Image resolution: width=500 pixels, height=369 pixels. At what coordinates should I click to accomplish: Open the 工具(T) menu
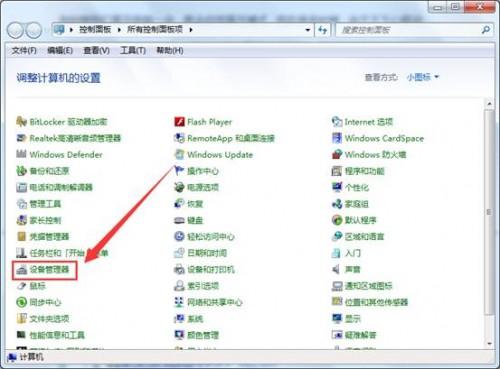(133, 50)
